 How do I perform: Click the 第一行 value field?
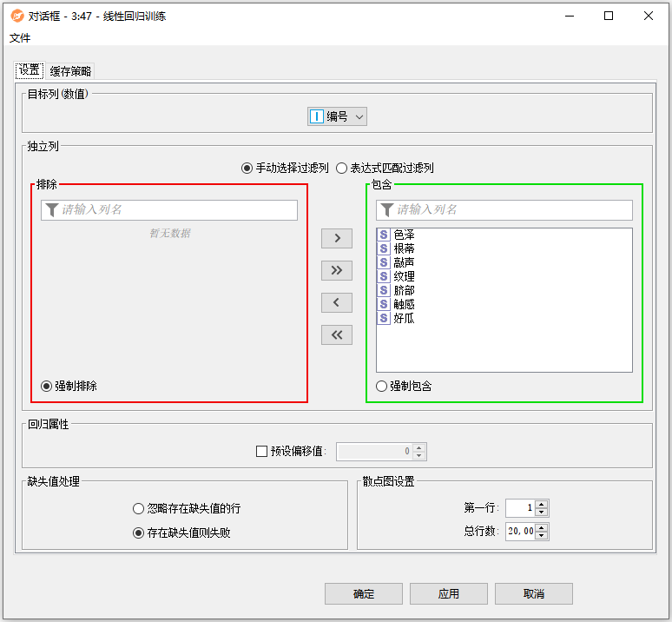tap(521, 508)
